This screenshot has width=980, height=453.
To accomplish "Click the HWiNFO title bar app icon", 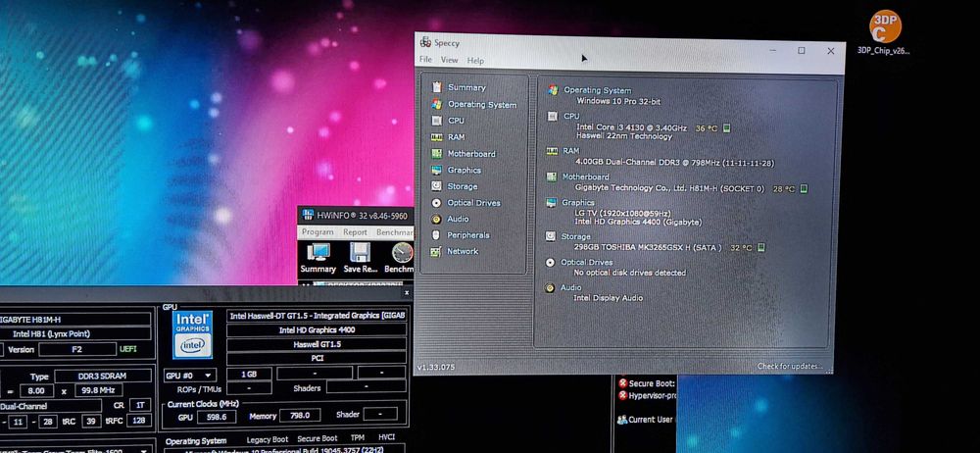I will (x=307, y=216).
